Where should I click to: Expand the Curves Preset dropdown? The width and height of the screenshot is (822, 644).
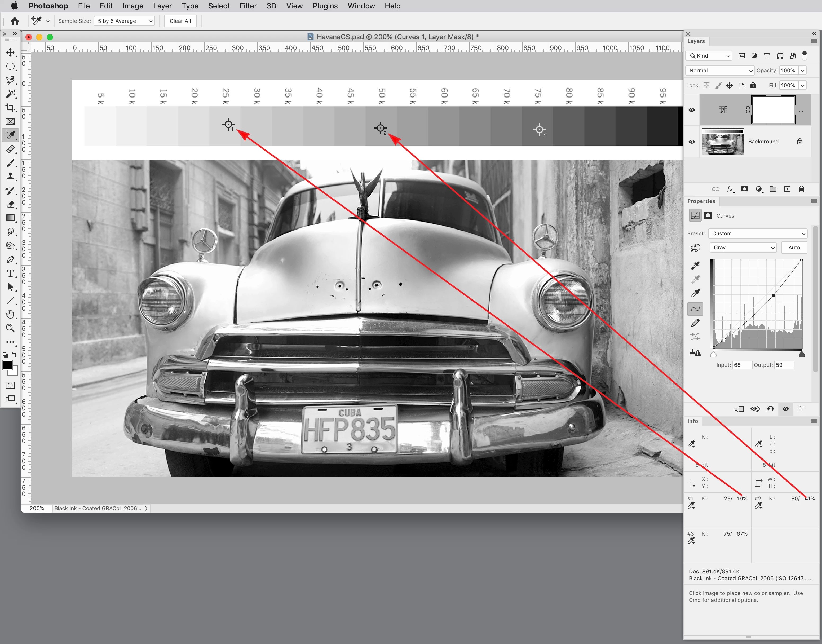758,233
